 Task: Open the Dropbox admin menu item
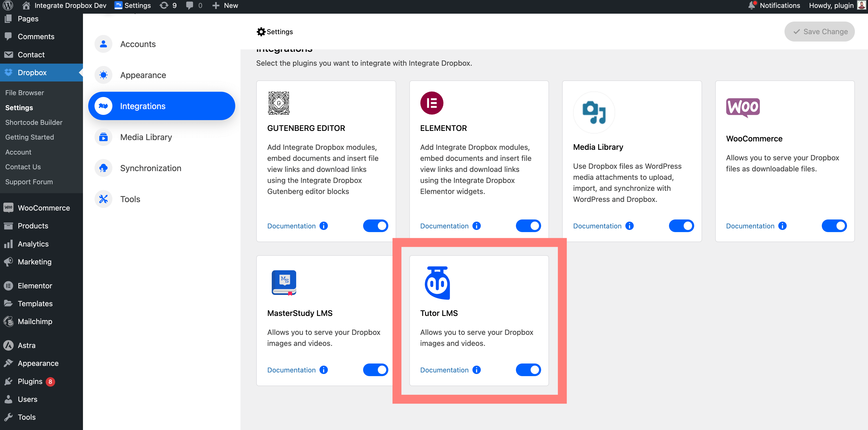pos(41,72)
